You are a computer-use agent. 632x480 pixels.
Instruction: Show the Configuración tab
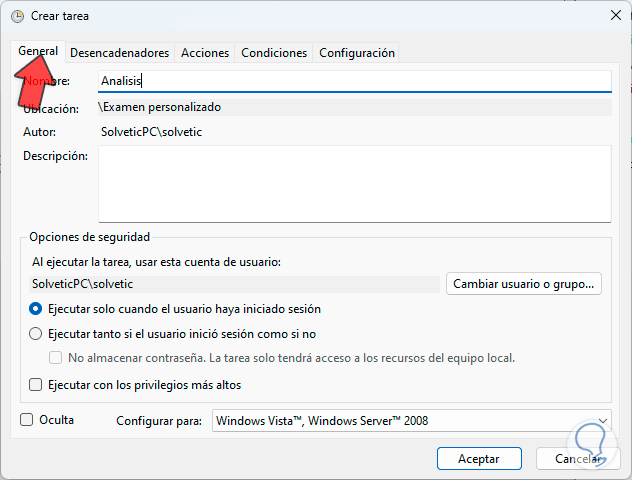click(356, 53)
